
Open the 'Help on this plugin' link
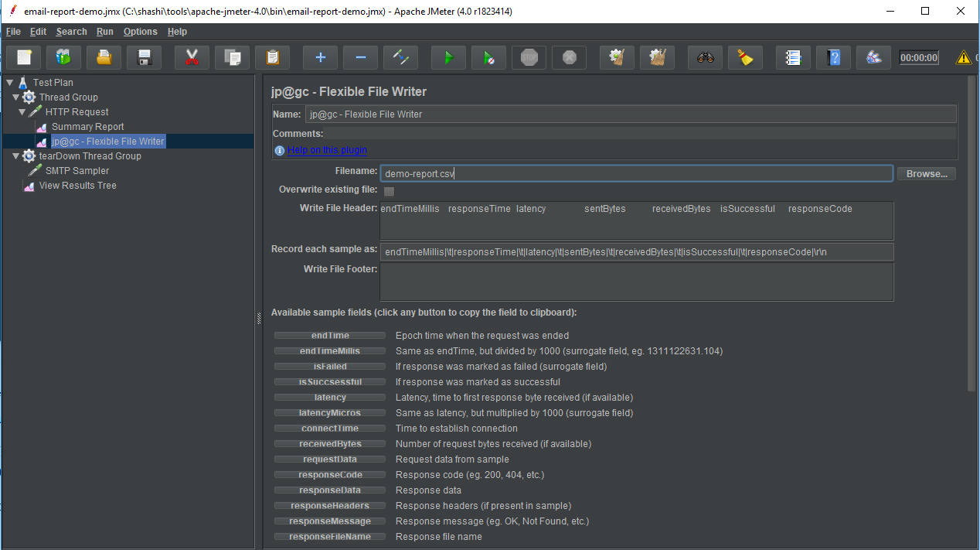coord(327,150)
